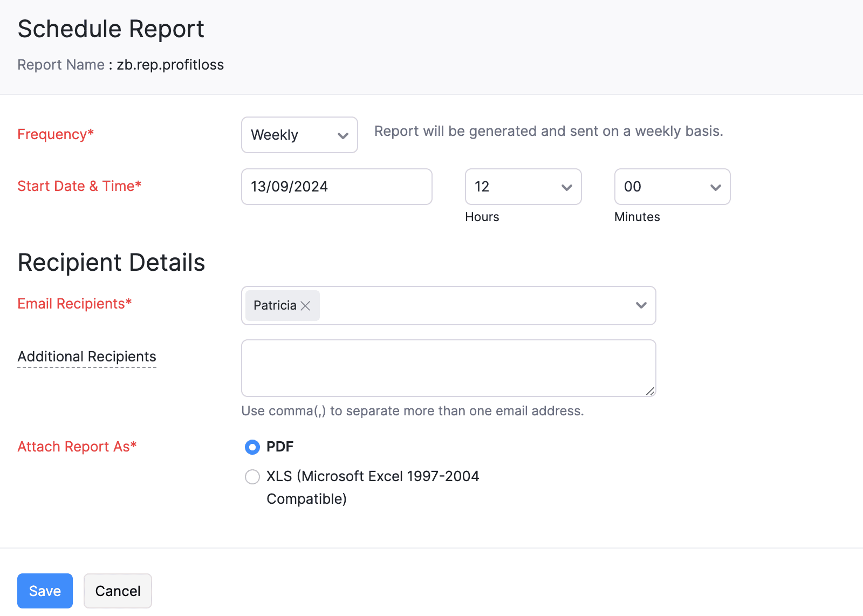The image size is (863, 616).
Task: Enable the PDF option under Attach Report As
Action: click(252, 447)
